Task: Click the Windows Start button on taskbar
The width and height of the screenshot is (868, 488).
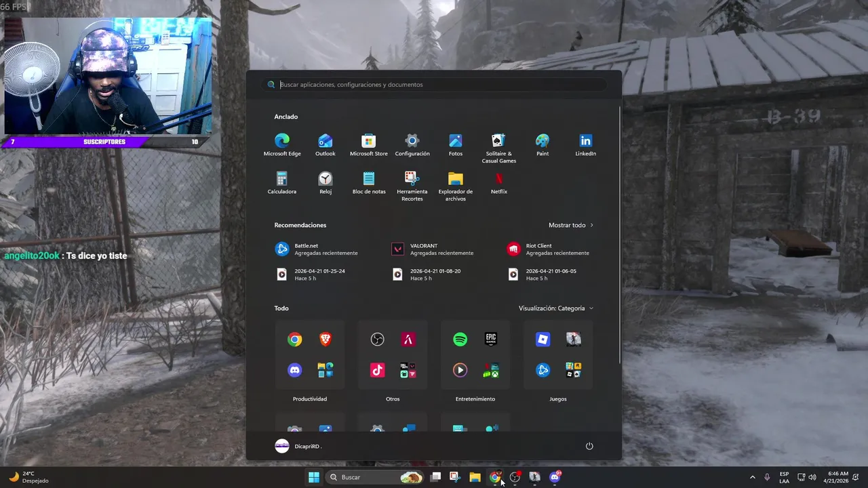Action: (314, 477)
